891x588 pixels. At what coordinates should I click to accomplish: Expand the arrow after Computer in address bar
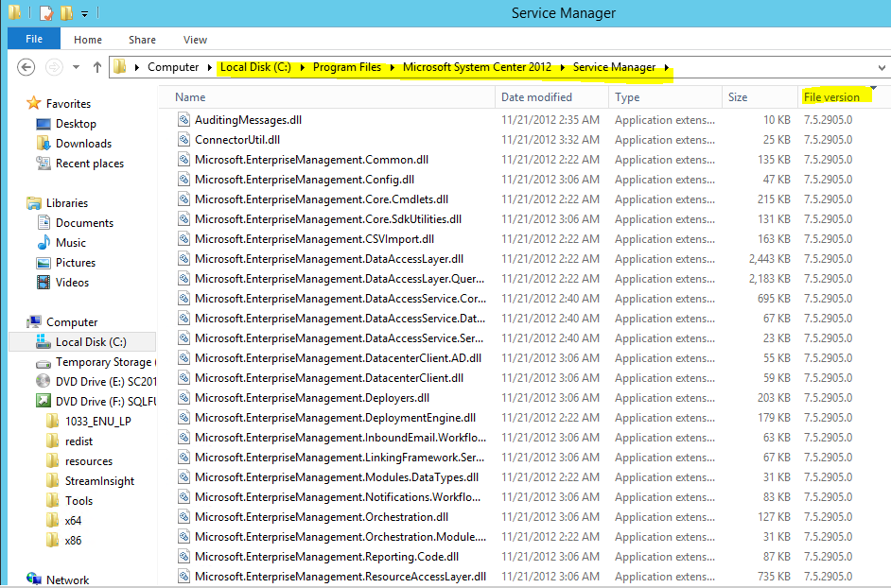[209, 67]
